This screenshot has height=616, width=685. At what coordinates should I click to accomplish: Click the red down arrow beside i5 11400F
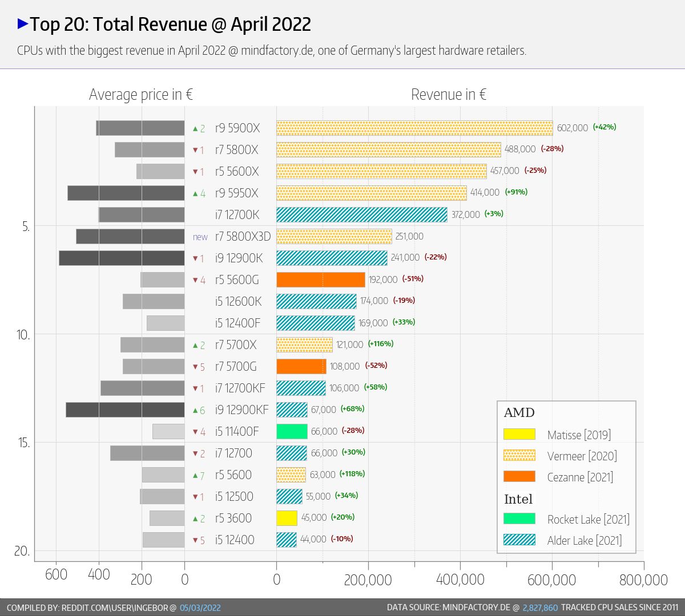click(195, 432)
